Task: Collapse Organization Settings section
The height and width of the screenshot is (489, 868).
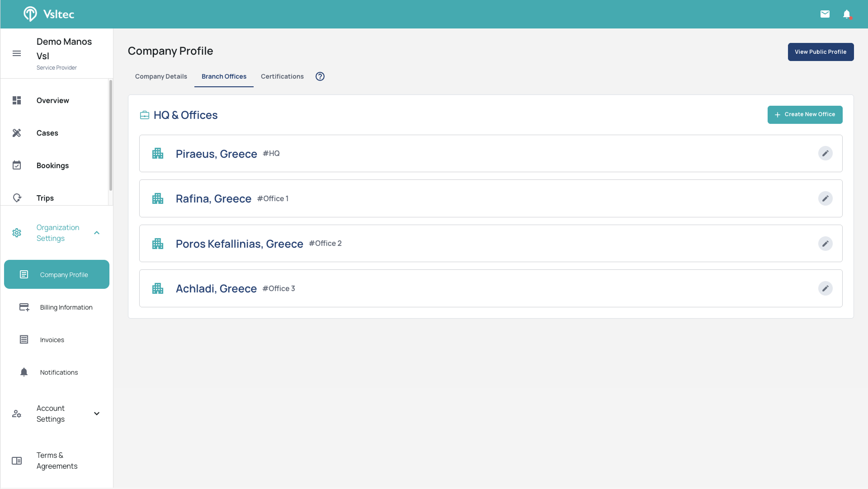Action: (x=96, y=233)
